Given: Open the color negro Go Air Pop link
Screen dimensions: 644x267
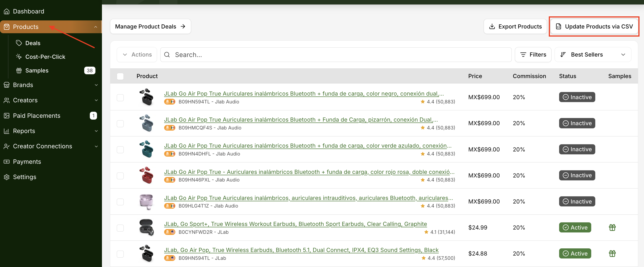Looking at the screenshot, I should click(304, 94).
